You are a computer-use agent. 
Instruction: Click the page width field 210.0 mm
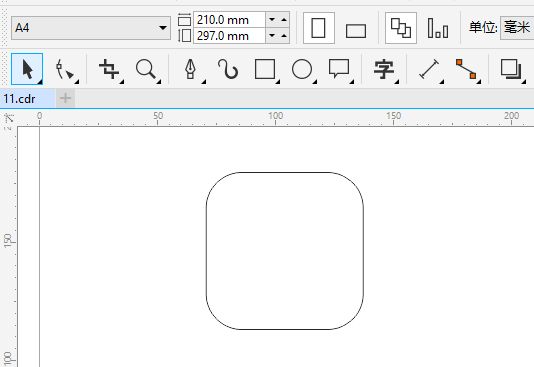click(x=229, y=20)
